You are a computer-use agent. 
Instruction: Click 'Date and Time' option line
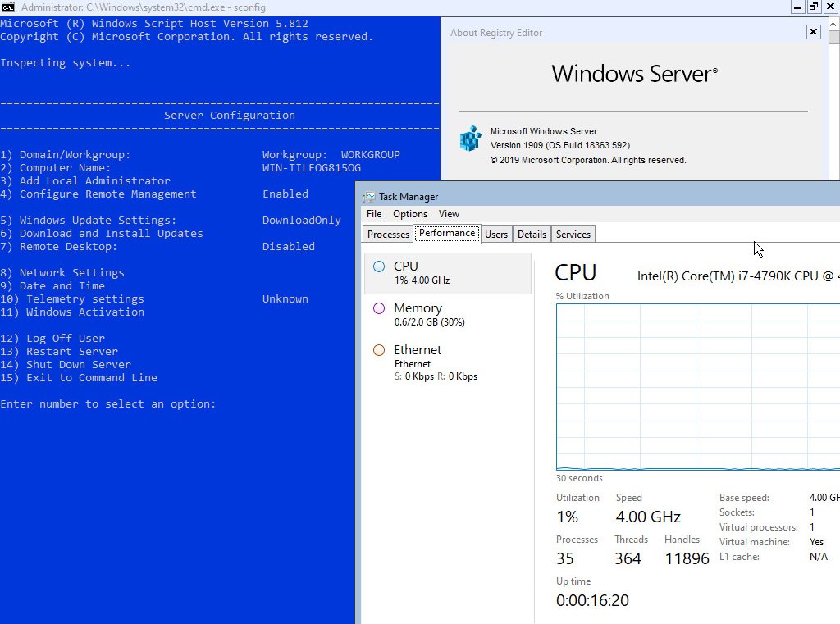(x=52, y=286)
